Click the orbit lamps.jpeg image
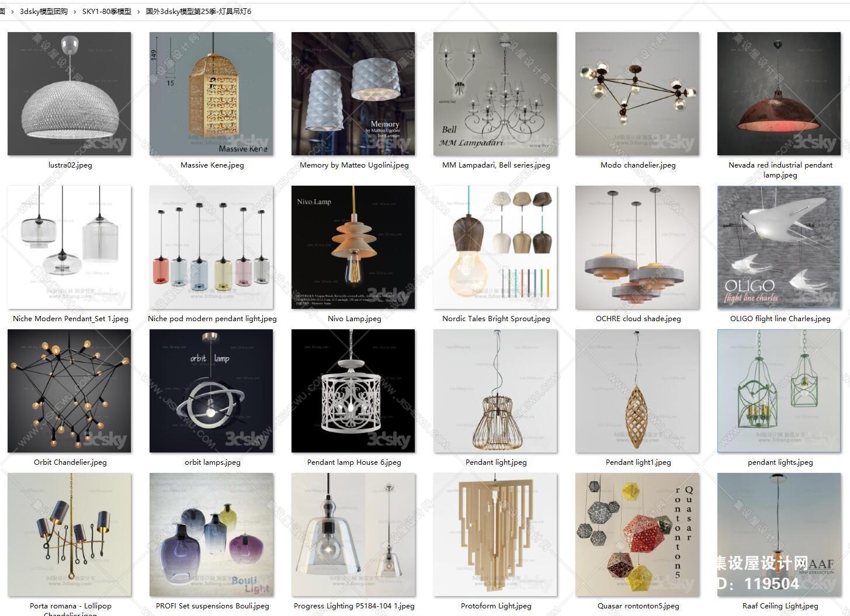The height and width of the screenshot is (616, 850). click(x=211, y=391)
